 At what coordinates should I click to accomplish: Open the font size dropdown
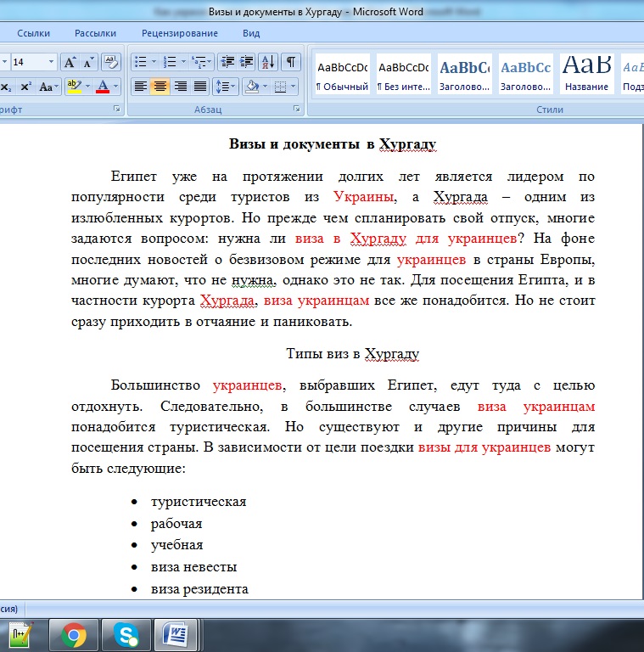51,62
